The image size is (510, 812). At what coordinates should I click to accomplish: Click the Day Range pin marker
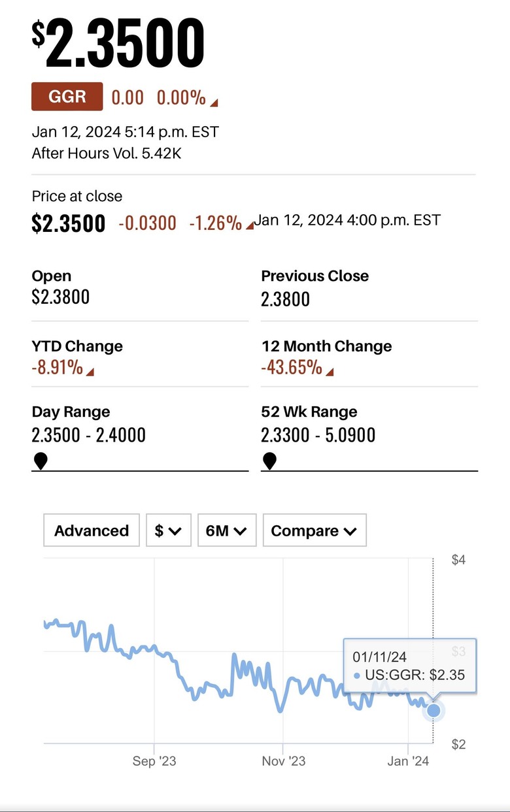(41, 462)
